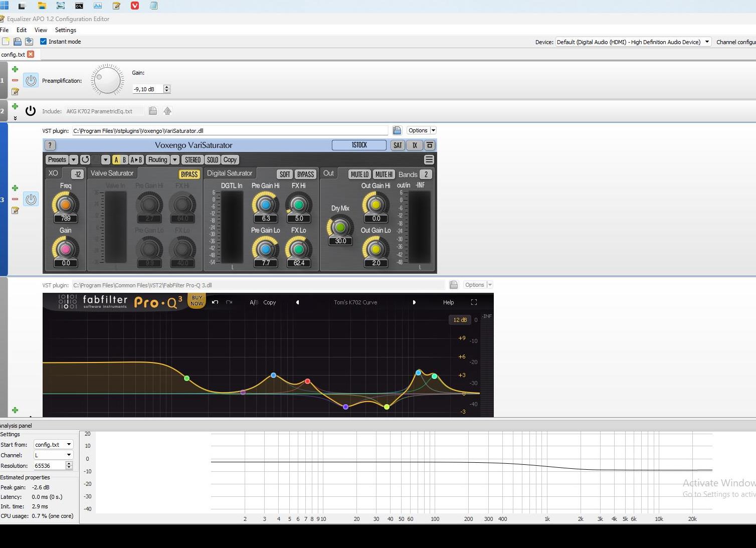Edit the Preamplification row as text
756x548 pixels.
15,92
